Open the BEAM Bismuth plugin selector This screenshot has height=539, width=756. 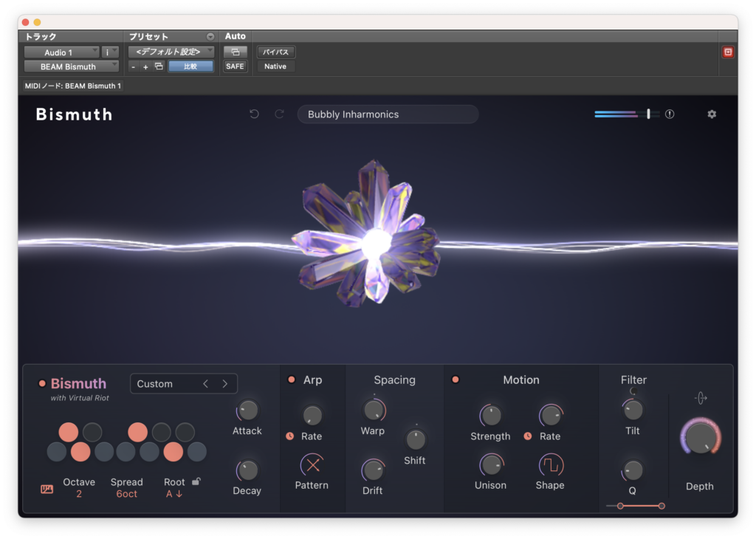click(x=72, y=66)
